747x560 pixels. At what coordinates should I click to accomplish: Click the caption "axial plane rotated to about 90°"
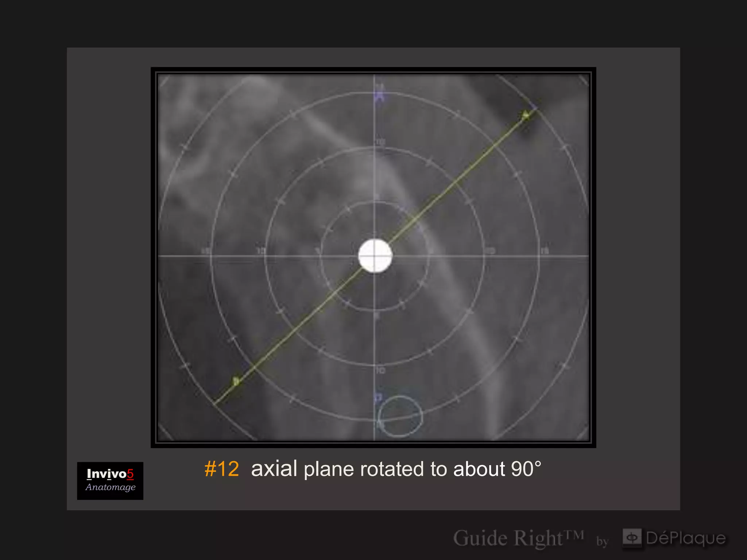(x=396, y=469)
